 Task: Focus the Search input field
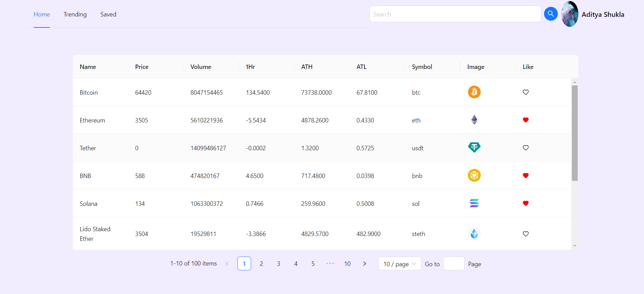point(455,14)
